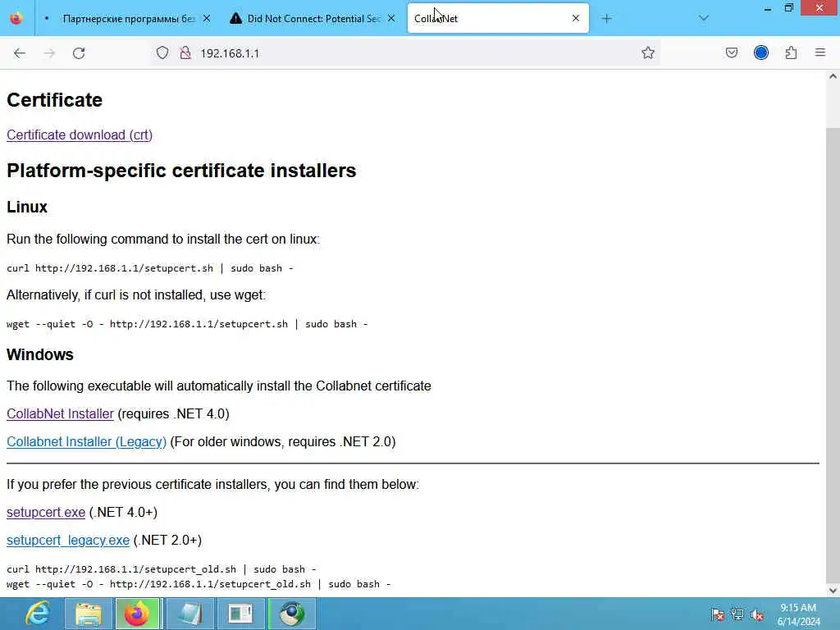Open the CollabNet Installer link
The width and height of the screenshot is (840, 630).
tap(60, 414)
